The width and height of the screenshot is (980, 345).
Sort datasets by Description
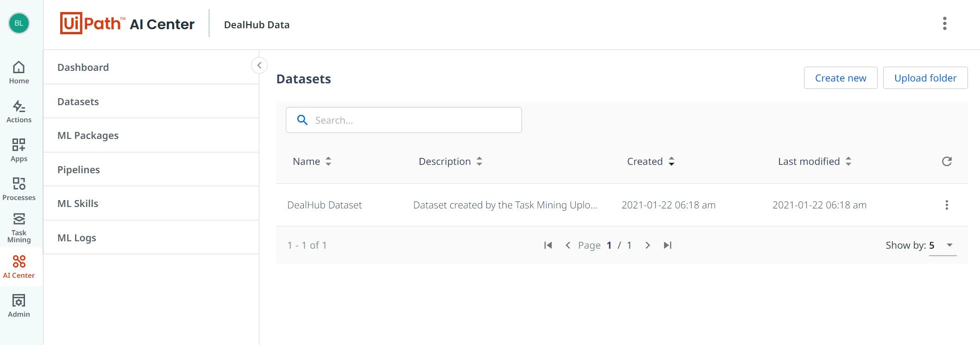[451, 161]
